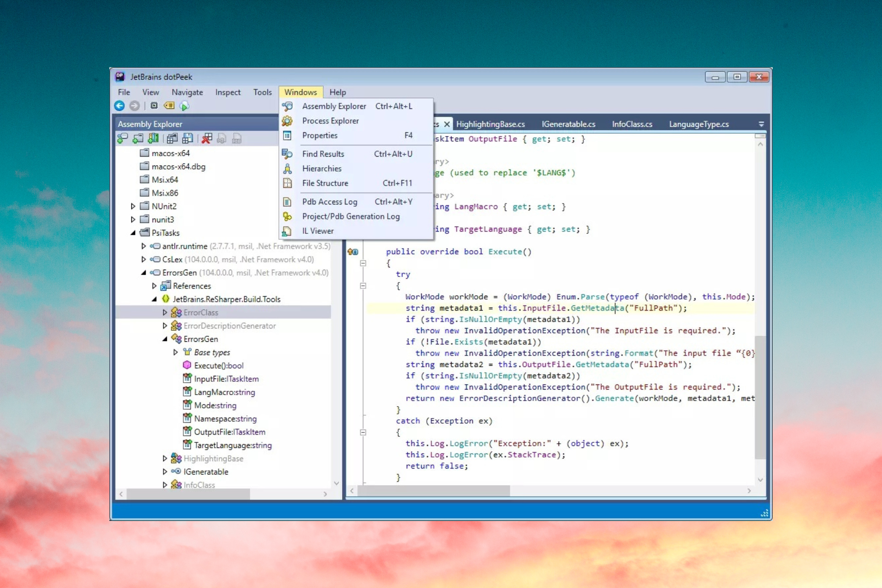Viewport: 882px width, 588px height.
Task: Expand the Base types node
Action: 175,352
